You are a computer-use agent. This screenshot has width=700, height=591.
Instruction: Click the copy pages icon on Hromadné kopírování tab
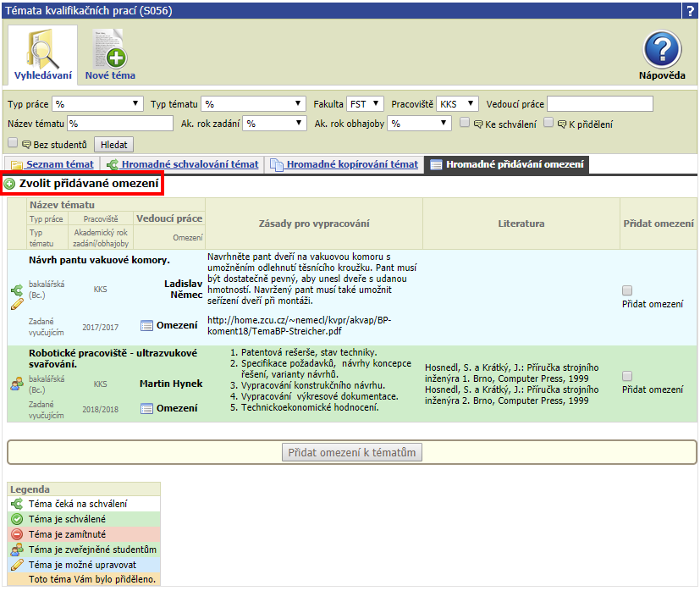click(x=277, y=165)
